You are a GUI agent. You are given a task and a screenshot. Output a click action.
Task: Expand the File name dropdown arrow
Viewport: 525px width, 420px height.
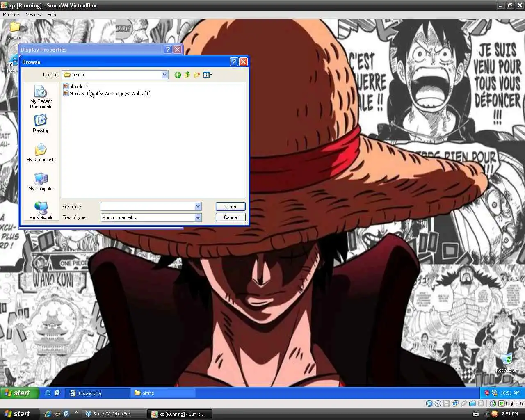tap(198, 206)
